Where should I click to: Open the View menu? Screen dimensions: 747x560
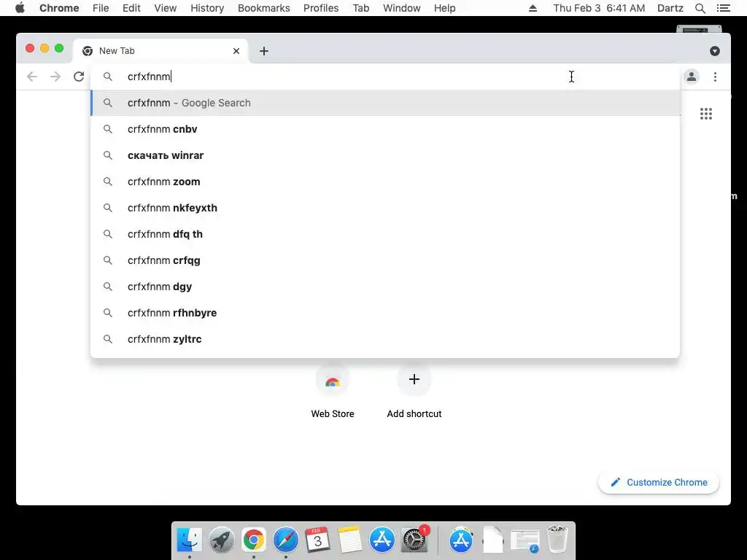click(166, 8)
